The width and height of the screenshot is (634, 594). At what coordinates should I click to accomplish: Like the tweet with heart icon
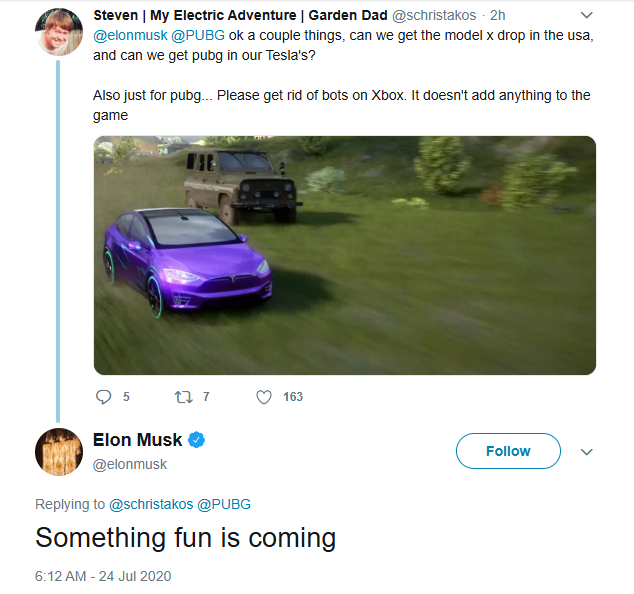(264, 397)
